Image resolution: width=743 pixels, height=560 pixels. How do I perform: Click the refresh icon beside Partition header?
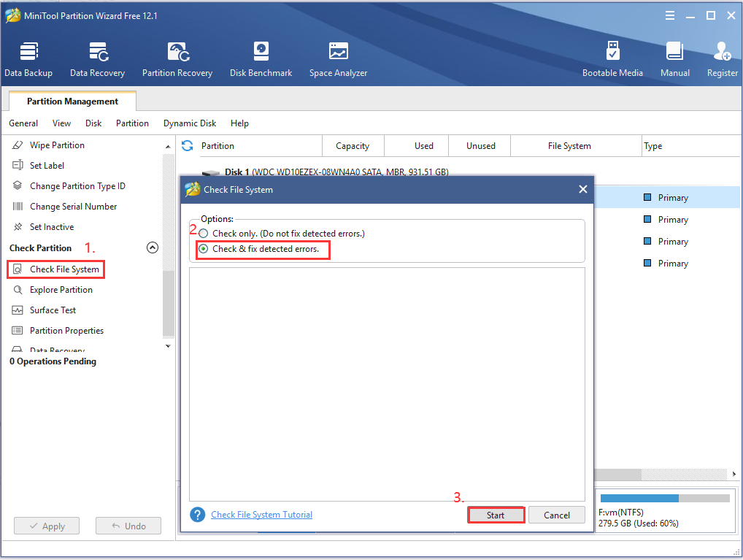click(x=187, y=145)
